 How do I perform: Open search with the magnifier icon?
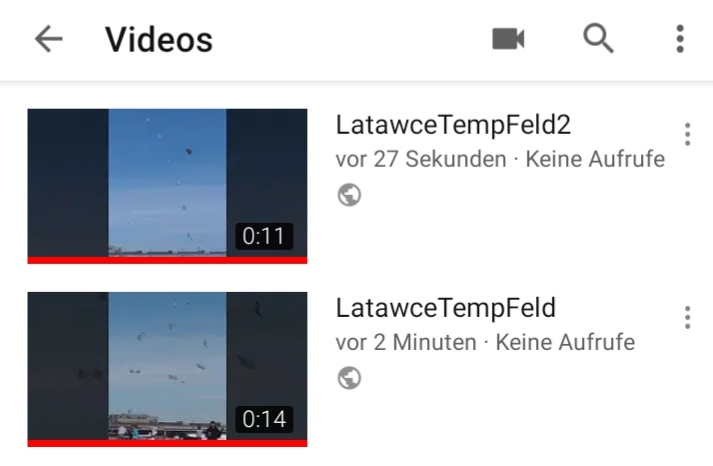[598, 39]
